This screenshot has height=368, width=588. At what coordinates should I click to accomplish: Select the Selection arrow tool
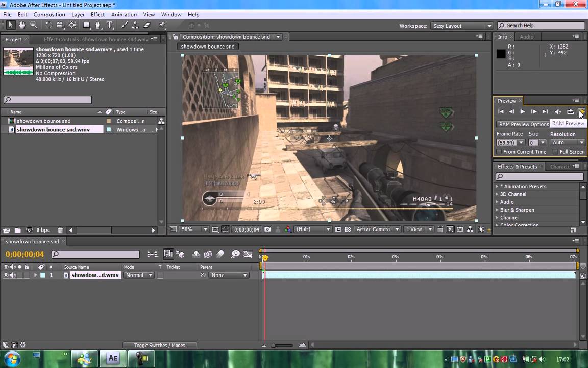coord(11,25)
